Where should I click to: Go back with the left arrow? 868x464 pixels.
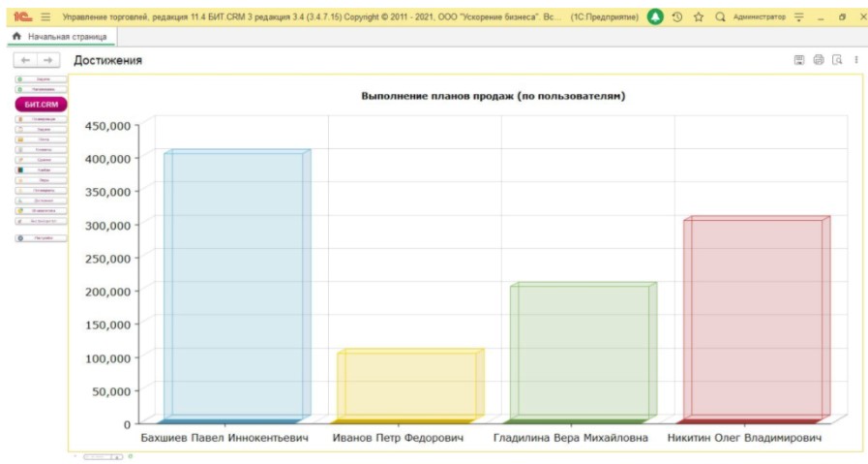pyautogui.click(x=26, y=61)
